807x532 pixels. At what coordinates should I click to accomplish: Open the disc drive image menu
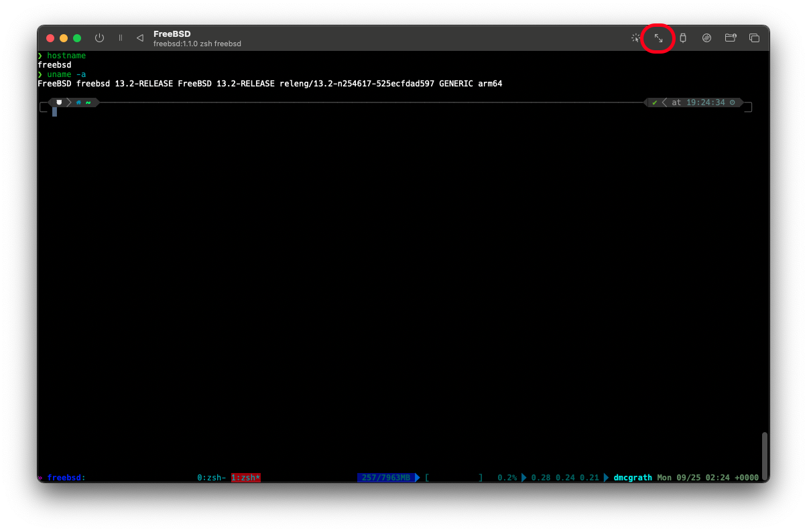pyautogui.click(x=706, y=38)
